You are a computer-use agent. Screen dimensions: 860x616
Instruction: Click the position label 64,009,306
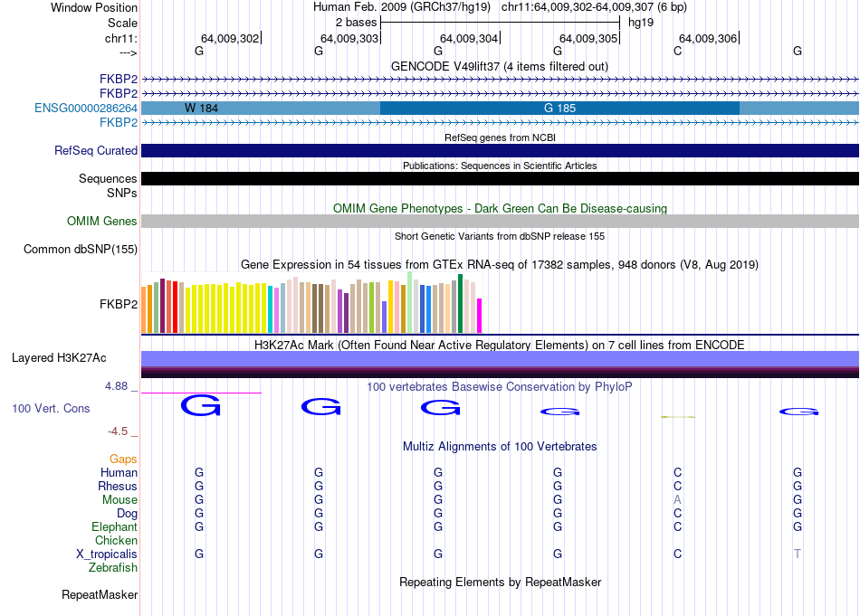pyautogui.click(x=708, y=38)
